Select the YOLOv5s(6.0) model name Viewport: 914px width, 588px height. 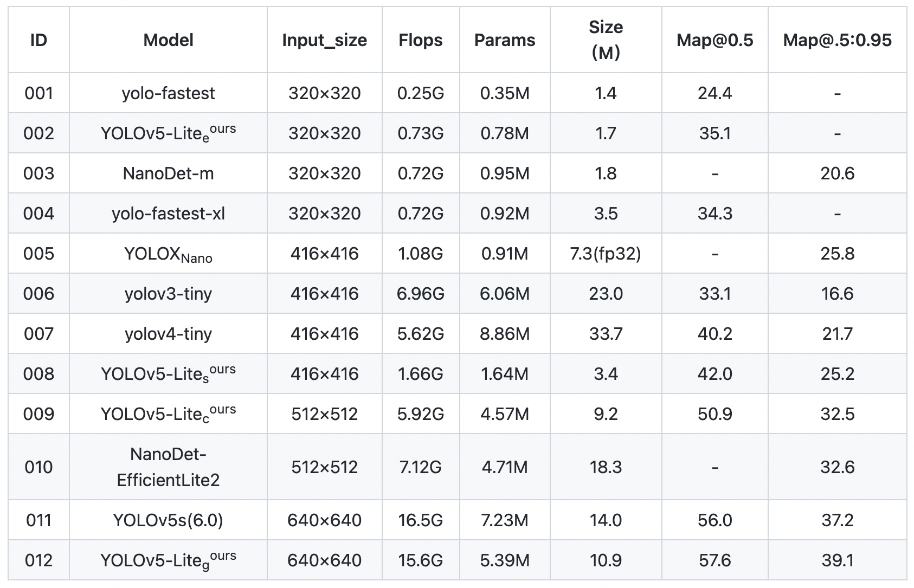click(168, 520)
